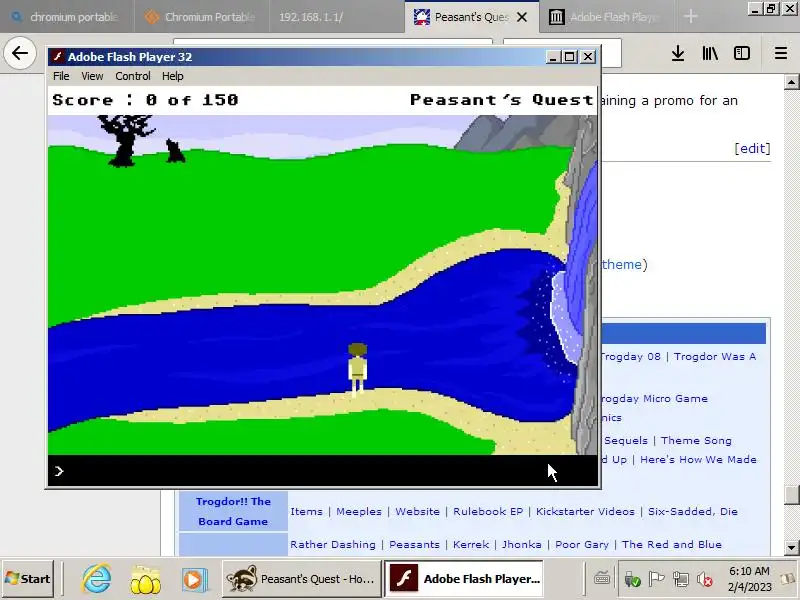Open the File menu in Flash Player

point(61,76)
